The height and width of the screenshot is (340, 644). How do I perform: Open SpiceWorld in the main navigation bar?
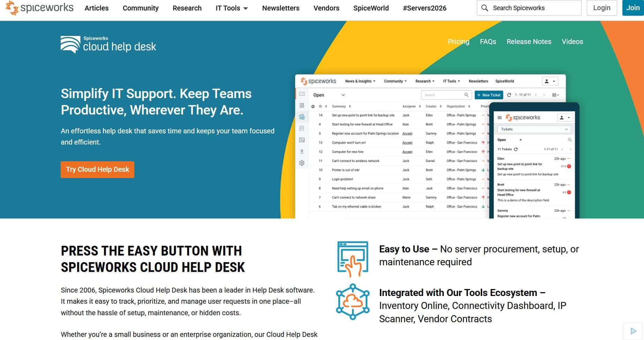pos(371,8)
